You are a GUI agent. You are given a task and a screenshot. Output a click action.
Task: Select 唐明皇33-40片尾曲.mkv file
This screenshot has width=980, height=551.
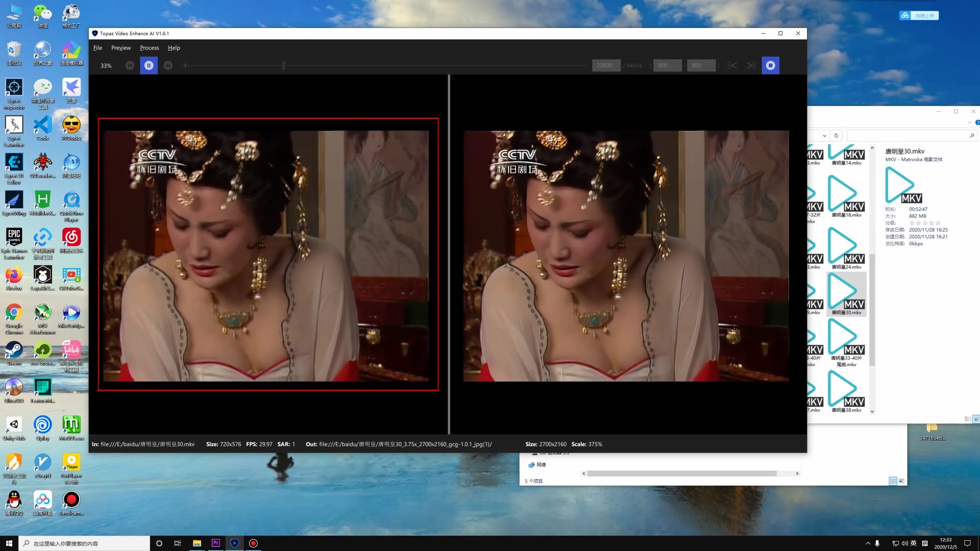click(846, 342)
